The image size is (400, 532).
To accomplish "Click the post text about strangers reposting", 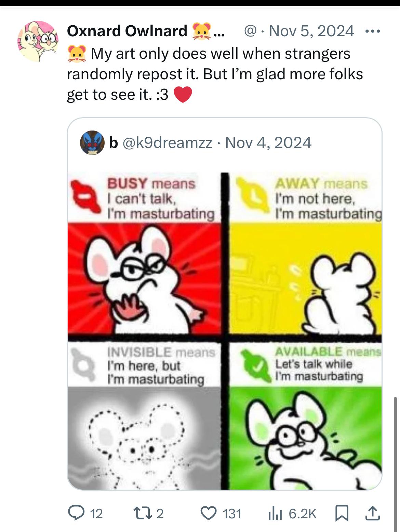I will point(215,74).
